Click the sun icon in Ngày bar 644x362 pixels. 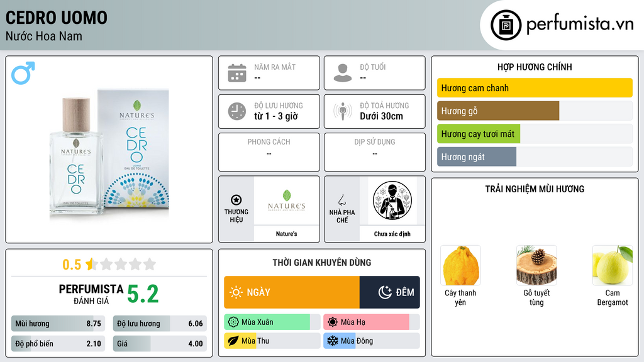pyautogui.click(x=236, y=292)
